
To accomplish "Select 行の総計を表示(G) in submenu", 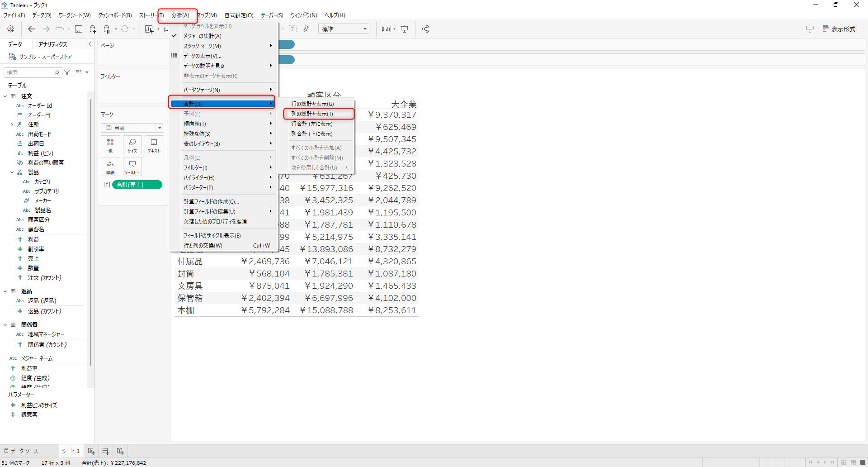I will [x=312, y=104].
